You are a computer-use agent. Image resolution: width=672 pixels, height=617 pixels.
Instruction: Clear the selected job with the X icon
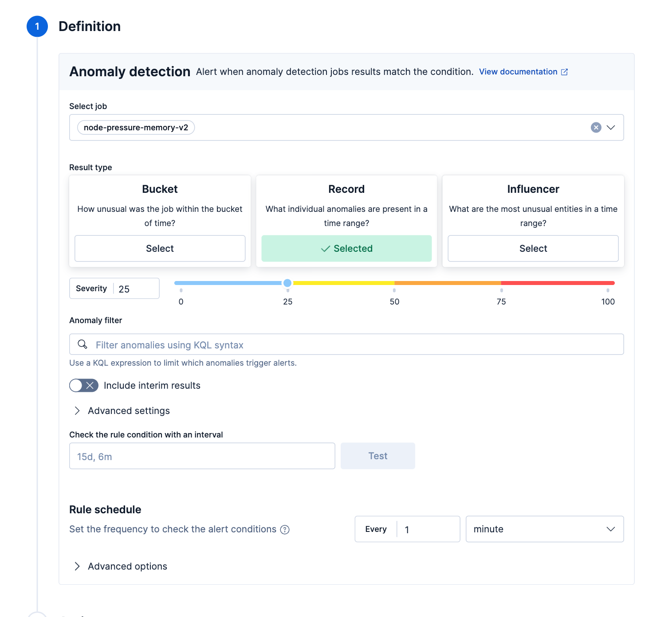596,128
